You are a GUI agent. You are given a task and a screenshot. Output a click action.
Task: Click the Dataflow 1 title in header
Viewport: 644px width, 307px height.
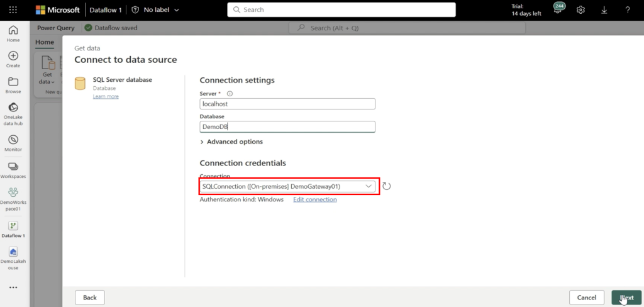106,10
